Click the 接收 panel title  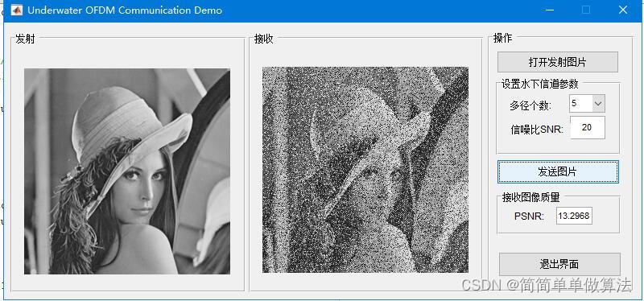click(264, 39)
